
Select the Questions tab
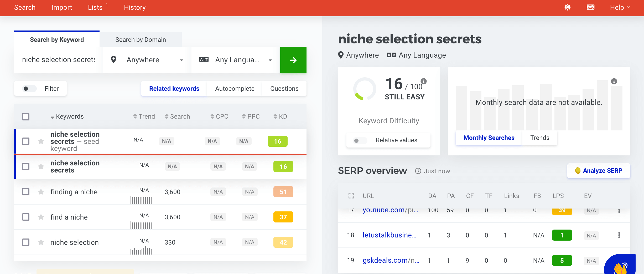tap(284, 89)
